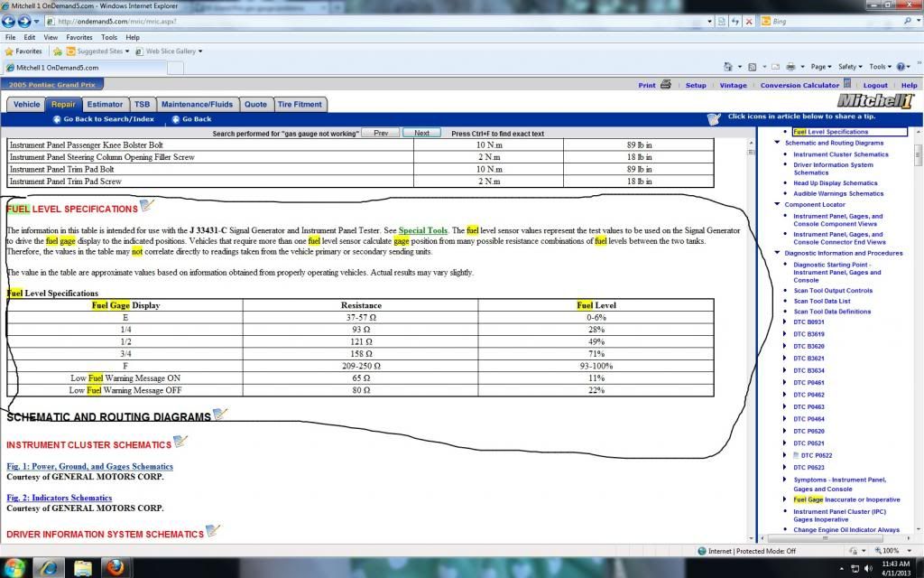This screenshot has height=578, width=924.
Task: Open the Web Slice Gallery dropdown
Action: click(x=200, y=51)
